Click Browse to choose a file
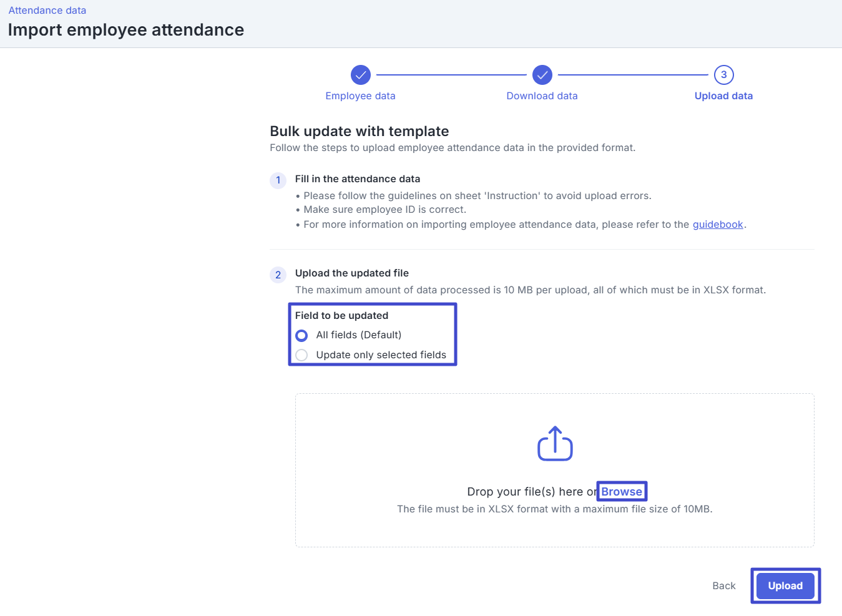Image resolution: width=842 pixels, height=616 pixels. (622, 492)
